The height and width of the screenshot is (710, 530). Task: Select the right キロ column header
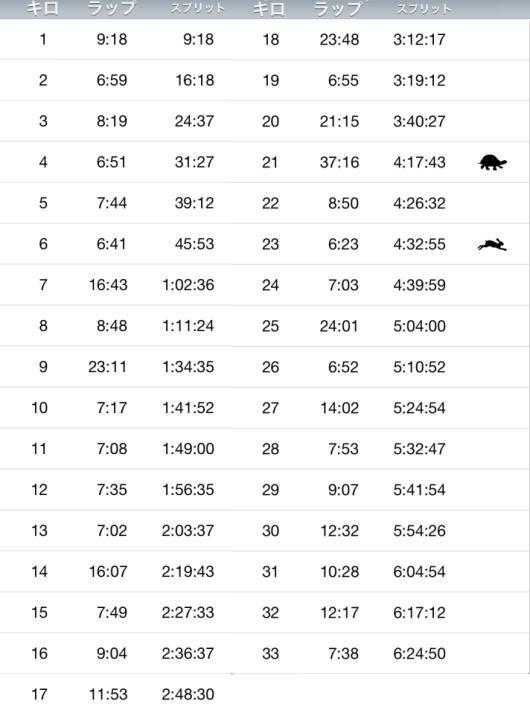pyautogui.click(x=269, y=9)
